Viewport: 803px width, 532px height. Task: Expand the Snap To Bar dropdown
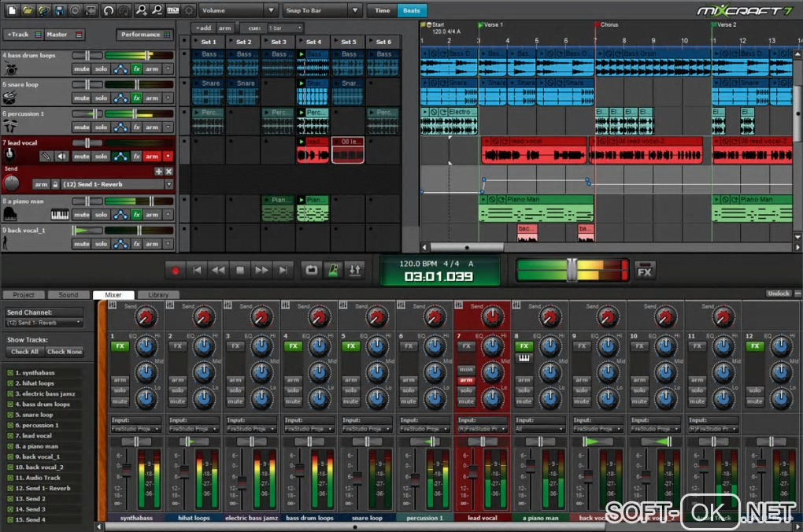coord(323,10)
